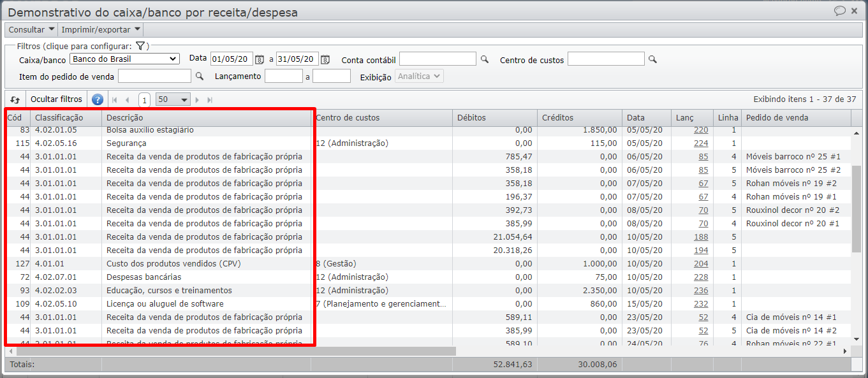Screen dimensions: 868x378
Task: Select the Despesas bancárias row
Action: (427, 277)
